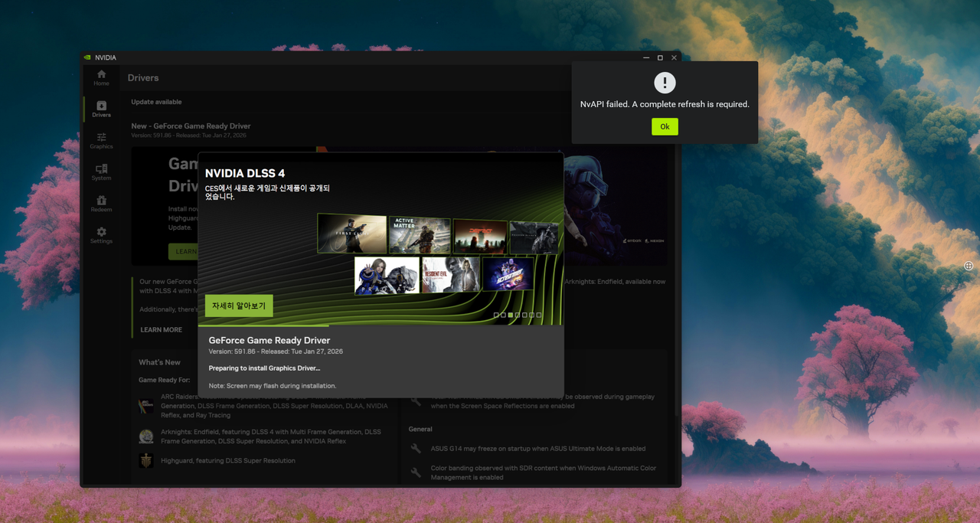
Task: Click the First Light game thumbnail
Action: point(352,234)
